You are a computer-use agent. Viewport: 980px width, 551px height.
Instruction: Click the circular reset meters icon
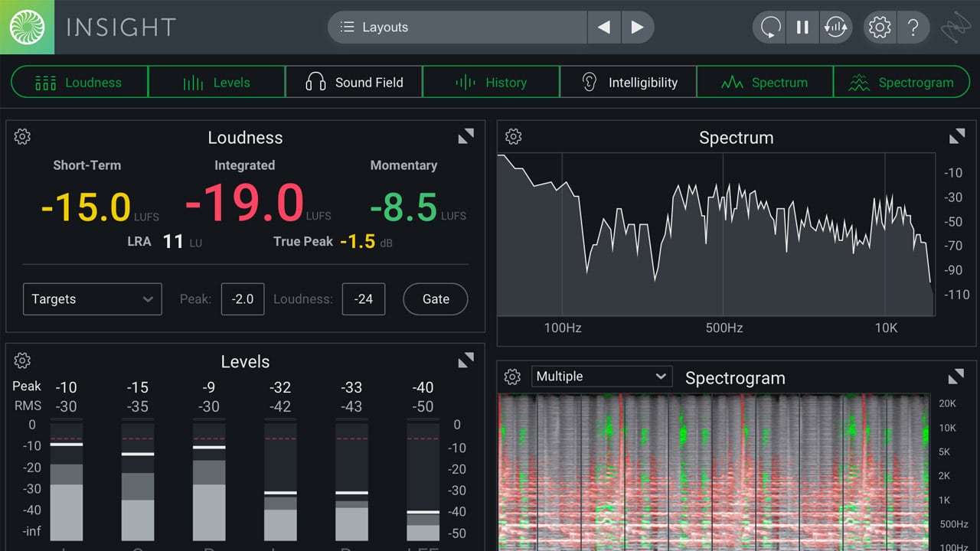(x=769, y=28)
